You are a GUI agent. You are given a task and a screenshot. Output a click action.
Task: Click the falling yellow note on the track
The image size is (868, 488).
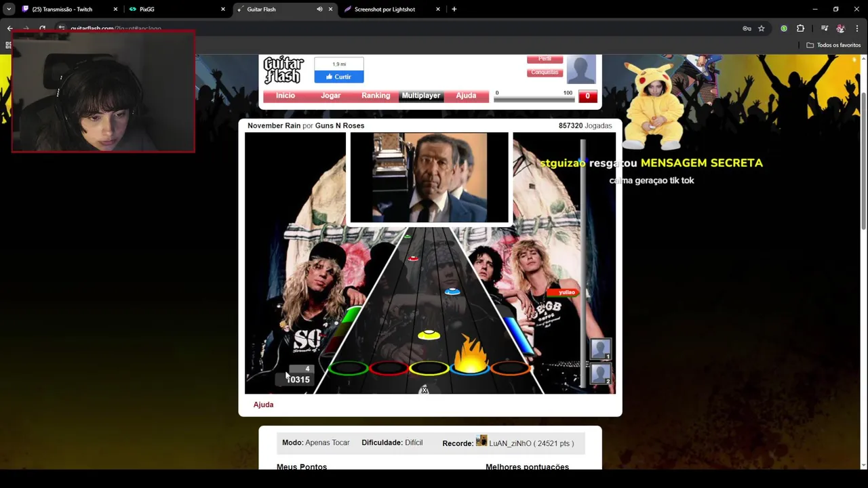pos(429,335)
